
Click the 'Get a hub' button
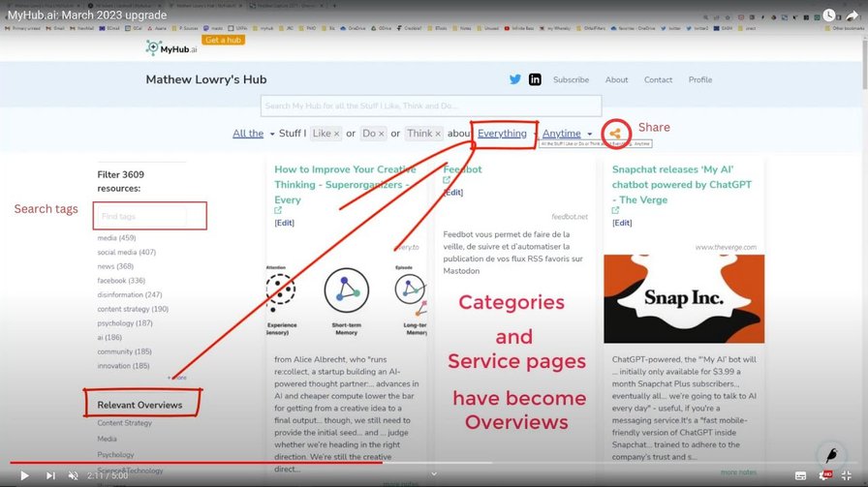(223, 40)
